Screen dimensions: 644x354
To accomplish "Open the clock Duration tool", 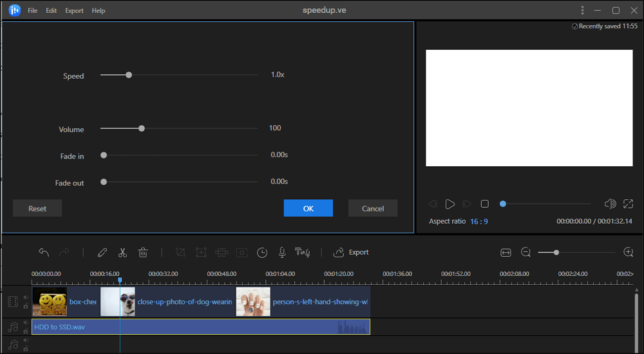I will tap(262, 252).
